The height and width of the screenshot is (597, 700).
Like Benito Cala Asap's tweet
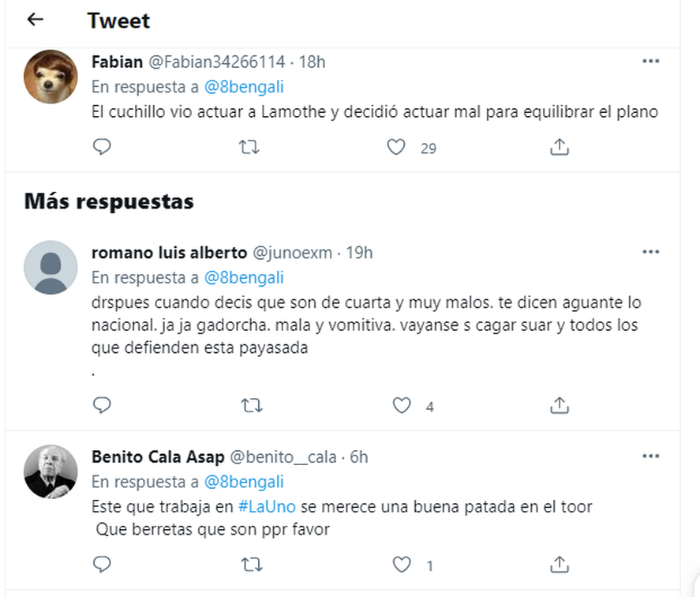point(402,564)
